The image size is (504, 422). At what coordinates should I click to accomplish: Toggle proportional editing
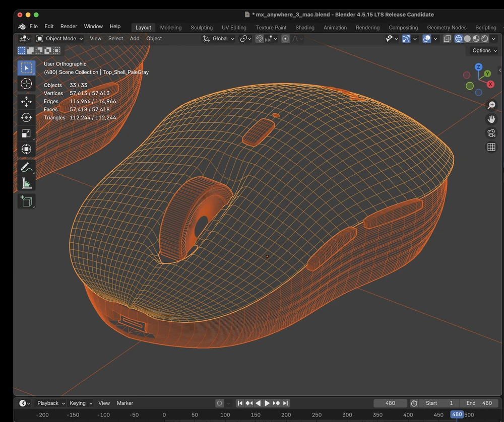285,39
